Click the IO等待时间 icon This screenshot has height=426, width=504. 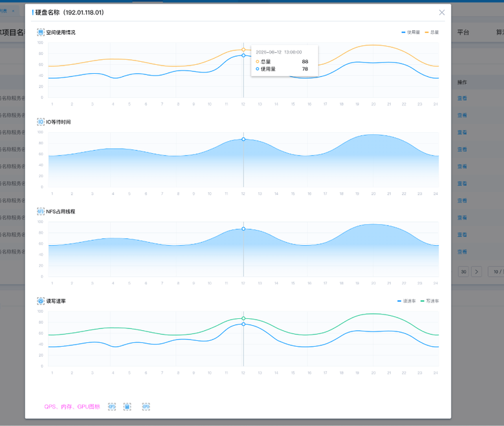pyautogui.click(x=40, y=122)
